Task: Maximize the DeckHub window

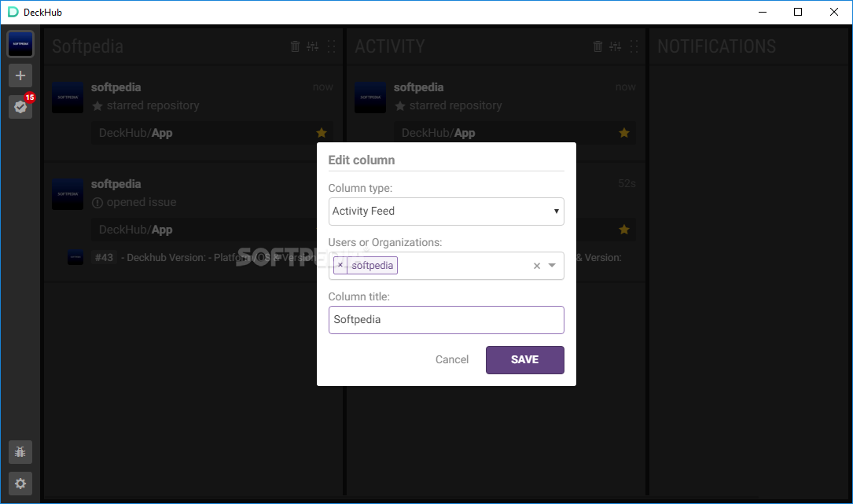Action: (798, 12)
